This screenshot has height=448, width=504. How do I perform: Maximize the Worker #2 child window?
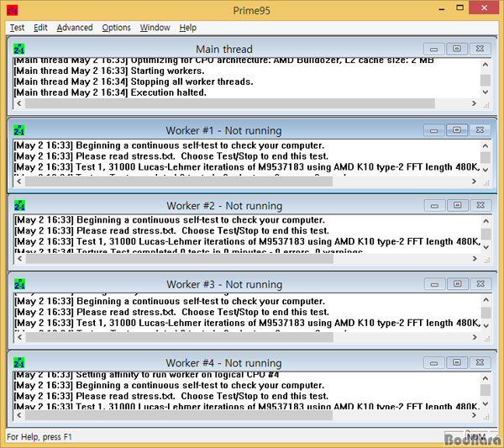point(458,205)
